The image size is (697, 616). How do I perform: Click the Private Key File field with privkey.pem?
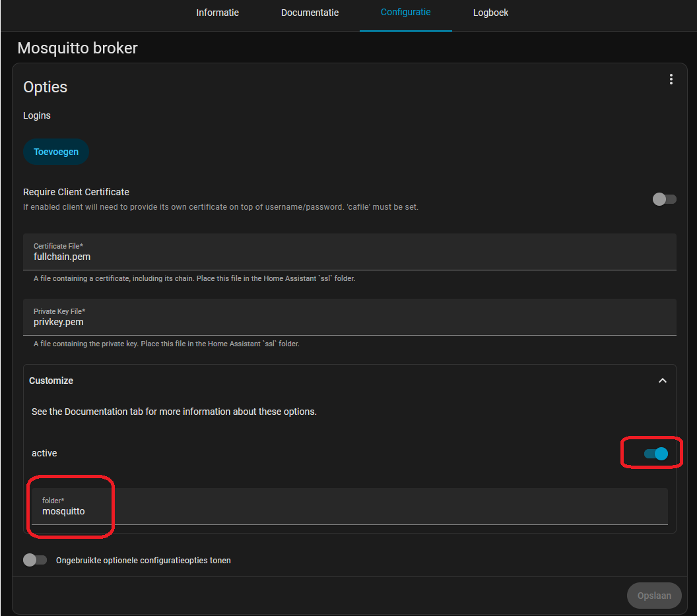click(349, 317)
